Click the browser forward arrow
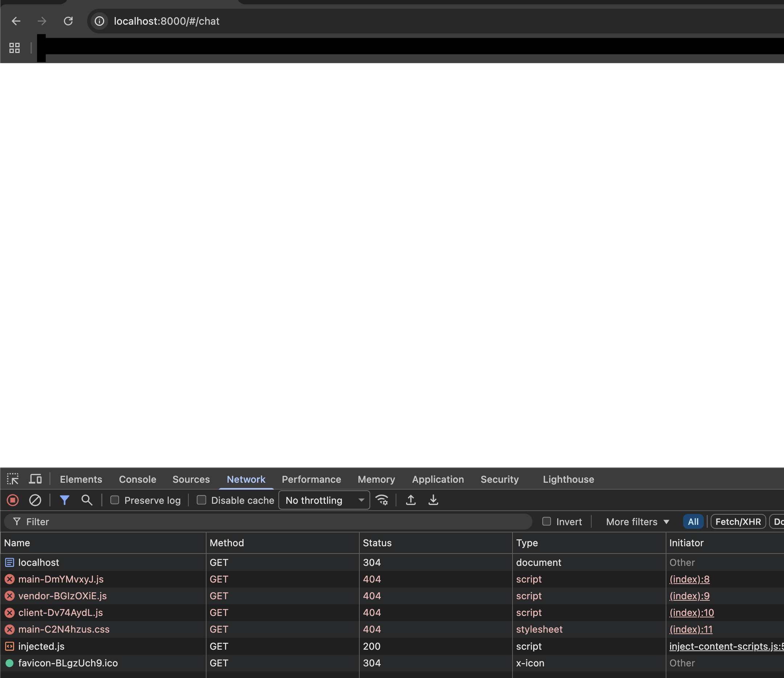The width and height of the screenshot is (784, 678). point(42,21)
